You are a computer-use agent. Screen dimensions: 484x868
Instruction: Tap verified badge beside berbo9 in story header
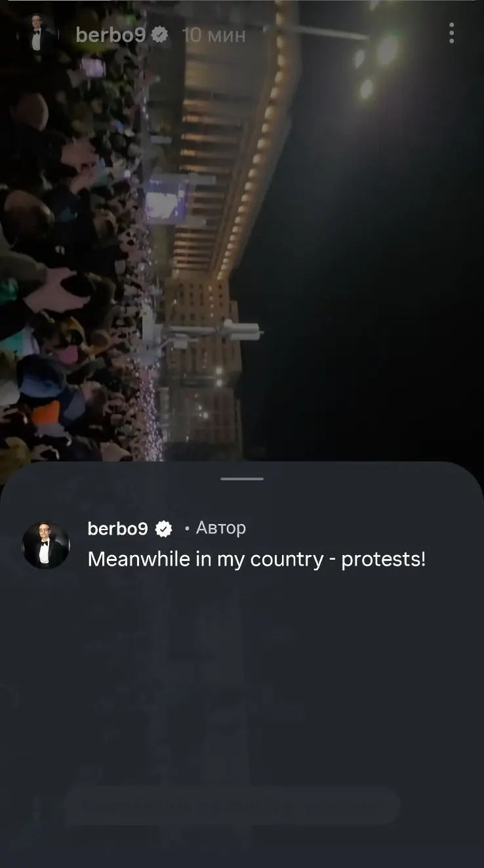point(159,35)
